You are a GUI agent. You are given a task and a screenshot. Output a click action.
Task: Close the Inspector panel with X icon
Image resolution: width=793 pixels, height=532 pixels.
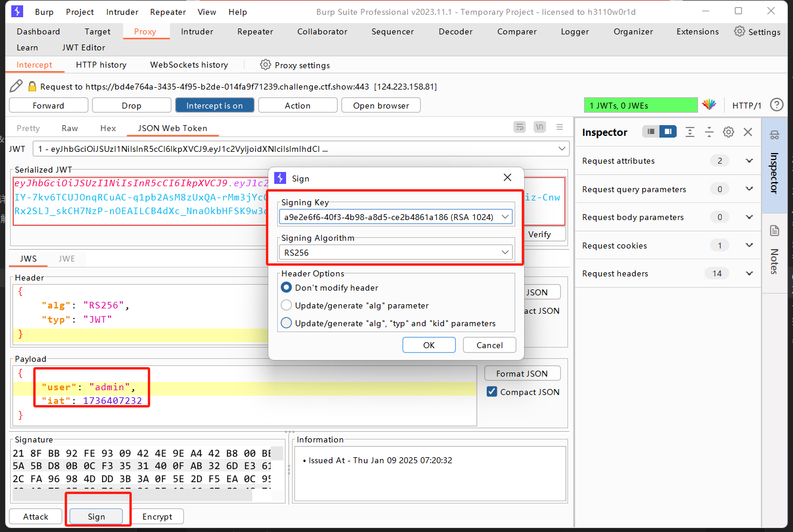click(748, 132)
